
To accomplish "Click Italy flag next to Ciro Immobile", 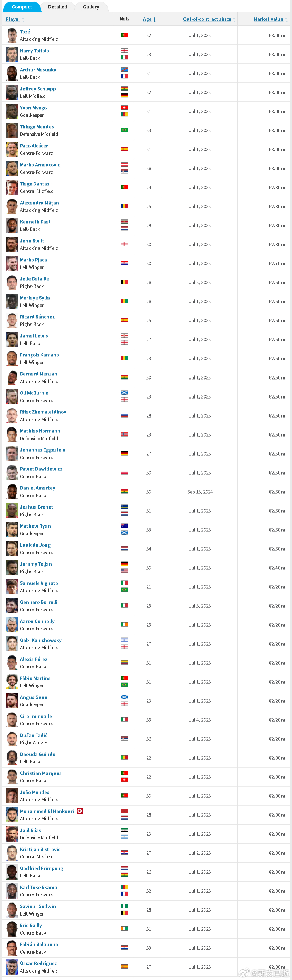I will (x=124, y=719).
